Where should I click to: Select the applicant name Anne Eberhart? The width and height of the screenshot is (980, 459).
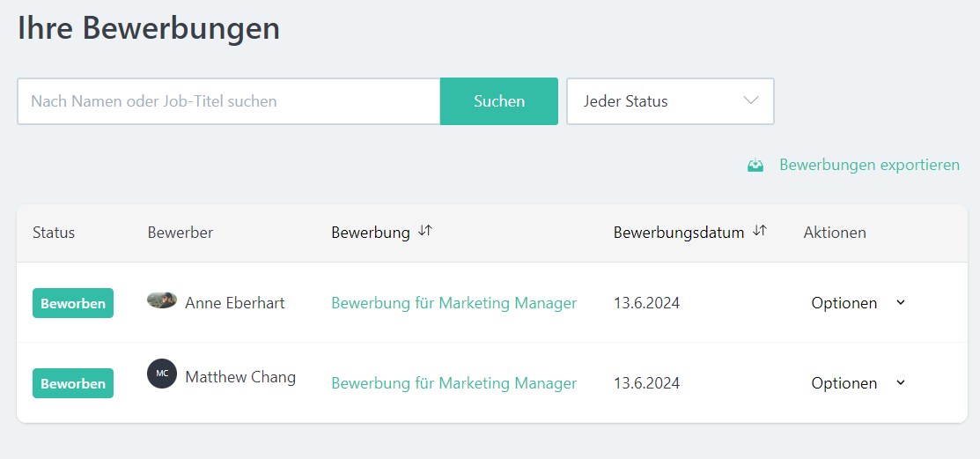click(x=235, y=303)
